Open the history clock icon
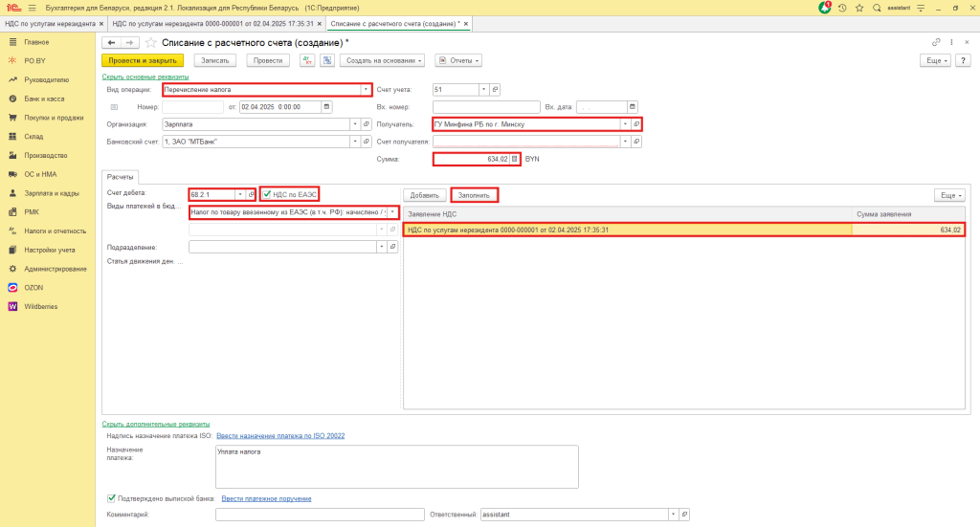 pyautogui.click(x=842, y=8)
